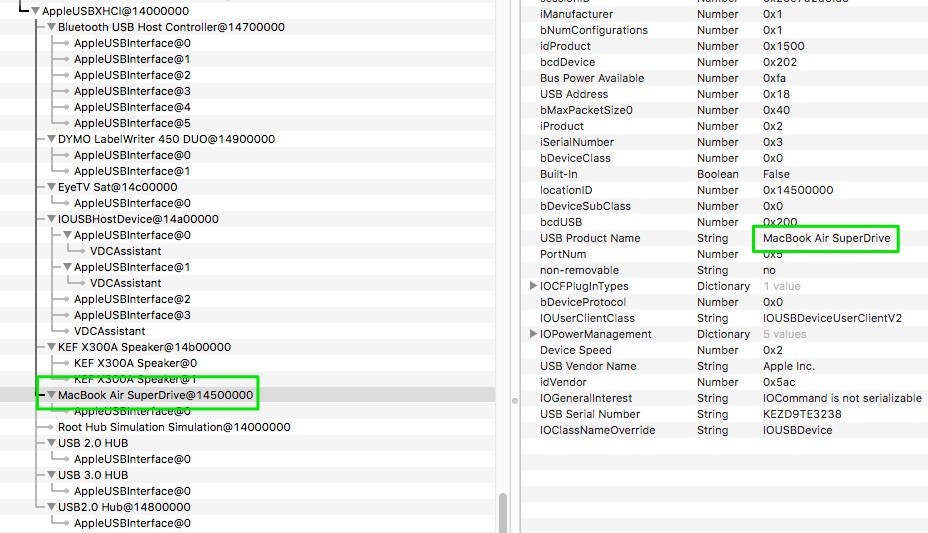Select the IOUSBHostDevice@14a00000 entry name

tap(138, 218)
